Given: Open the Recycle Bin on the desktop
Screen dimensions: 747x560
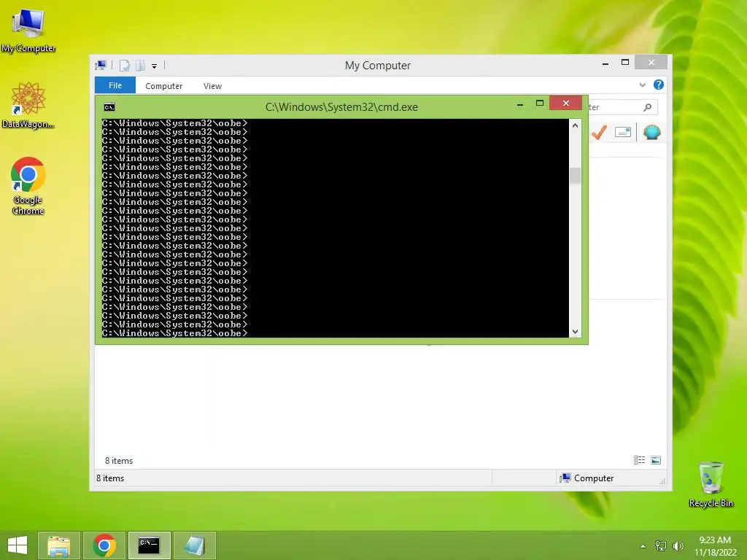Looking at the screenshot, I should (711, 484).
